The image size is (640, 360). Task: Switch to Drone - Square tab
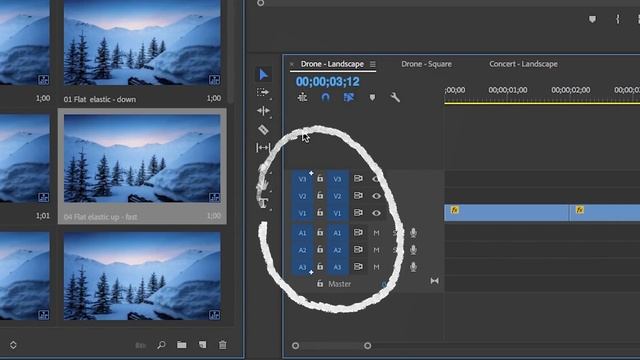point(426,64)
